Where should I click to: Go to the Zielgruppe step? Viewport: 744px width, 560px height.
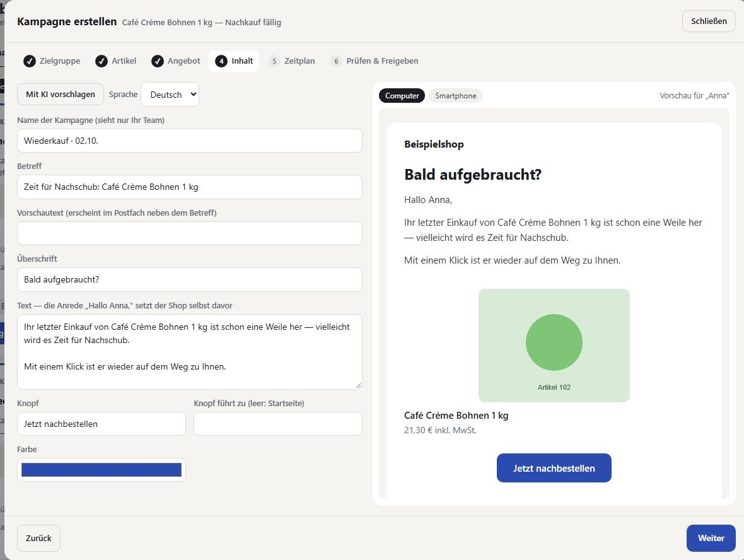click(x=52, y=61)
